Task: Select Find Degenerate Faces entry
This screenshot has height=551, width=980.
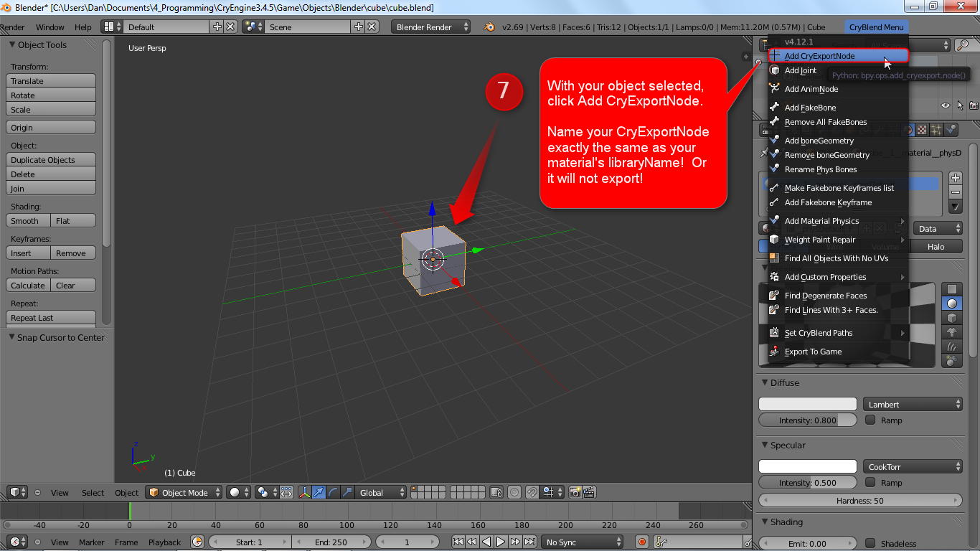Action: [x=838, y=296]
